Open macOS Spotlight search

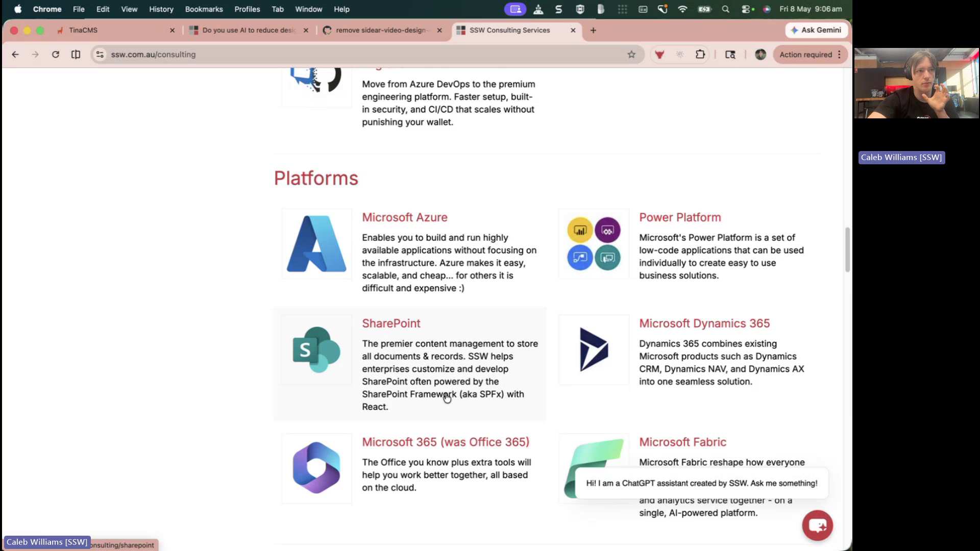coord(725,9)
